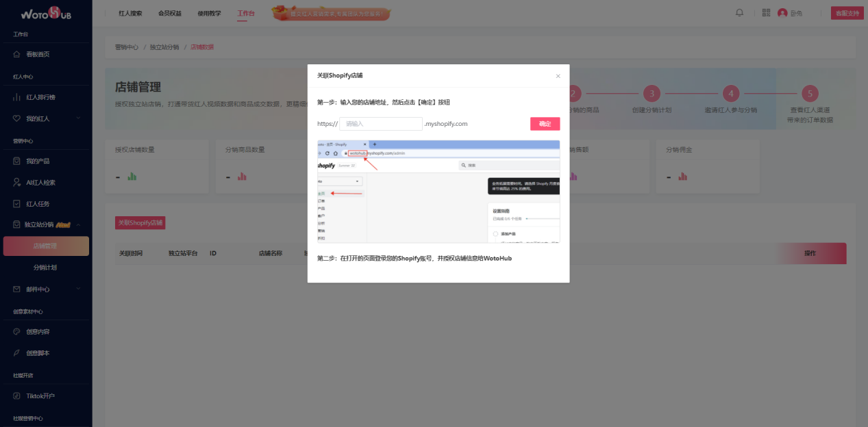Go to 营销中心 breadcrumb
This screenshot has height=427, width=868.
click(127, 47)
